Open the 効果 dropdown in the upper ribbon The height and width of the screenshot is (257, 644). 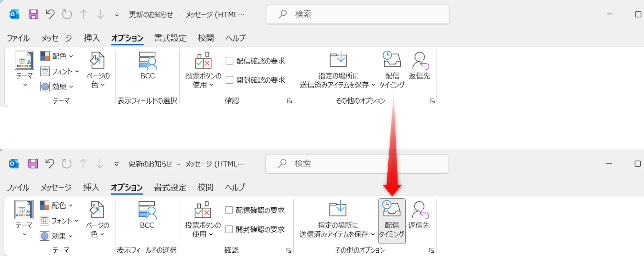pos(57,87)
